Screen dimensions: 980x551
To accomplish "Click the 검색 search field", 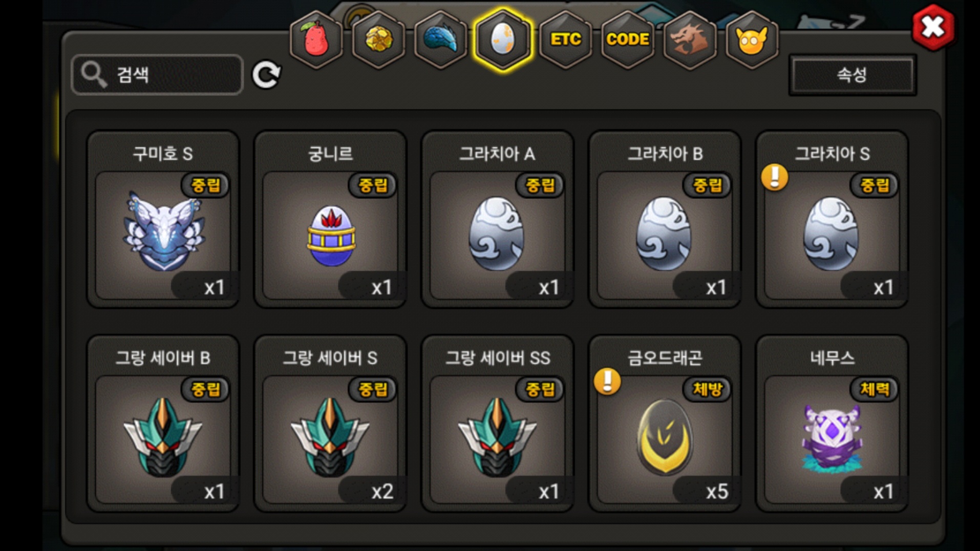I will 157,75.
